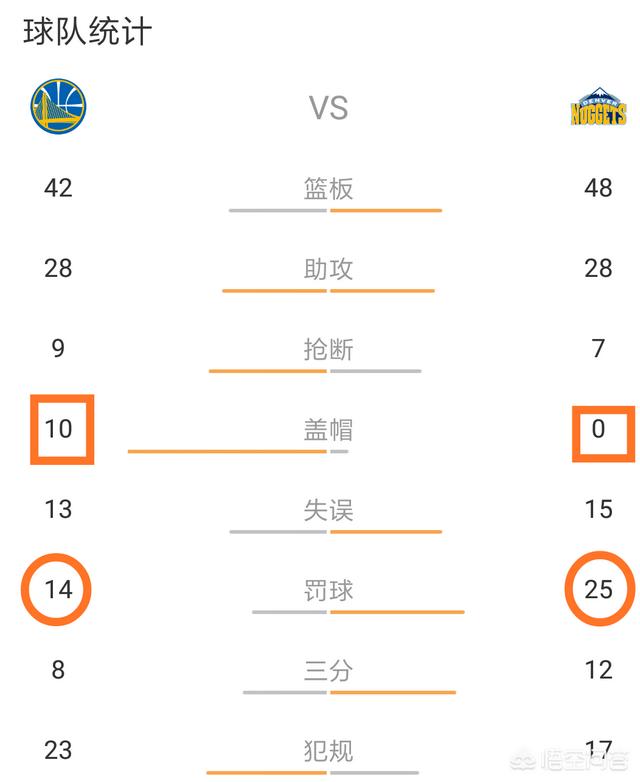The image size is (640, 782).
Task: Tap the Golden State Warriors logo
Action: (58, 106)
